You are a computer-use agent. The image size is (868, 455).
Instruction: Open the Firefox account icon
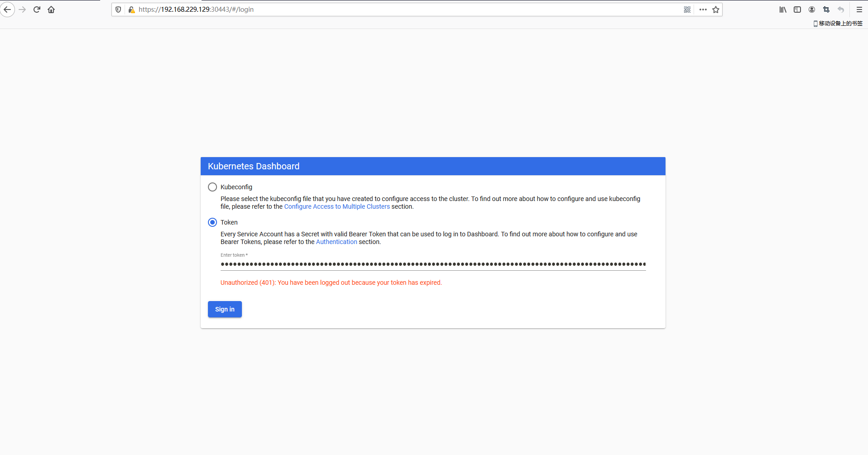coord(812,10)
